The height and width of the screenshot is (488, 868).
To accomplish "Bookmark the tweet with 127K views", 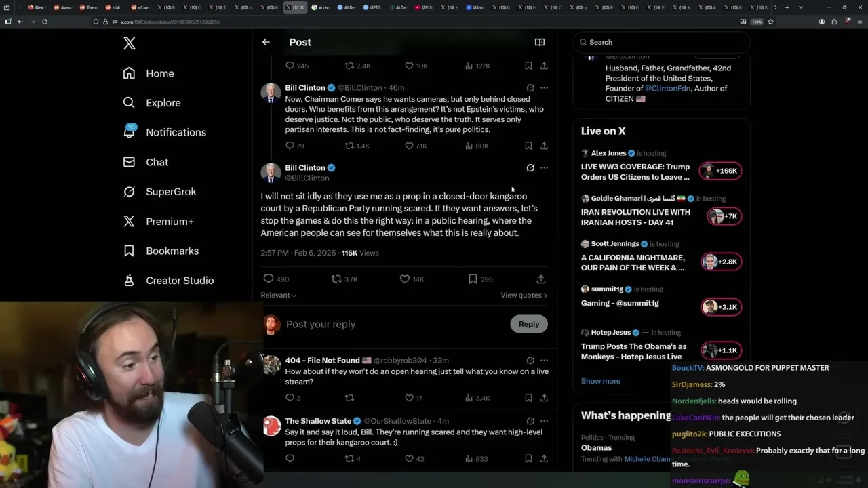I will pyautogui.click(x=528, y=66).
